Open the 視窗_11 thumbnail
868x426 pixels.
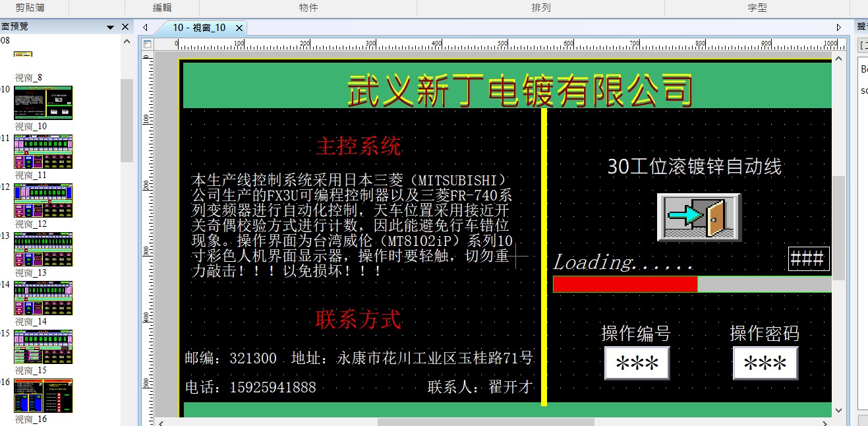pyautogui.click(x=43, y=152)
